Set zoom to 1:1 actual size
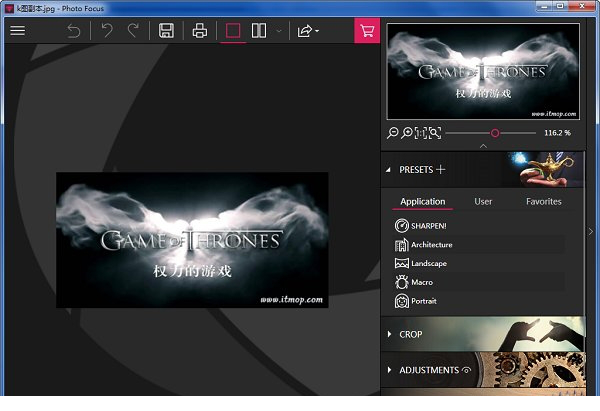Screen dimensions: 600x411 421,133
